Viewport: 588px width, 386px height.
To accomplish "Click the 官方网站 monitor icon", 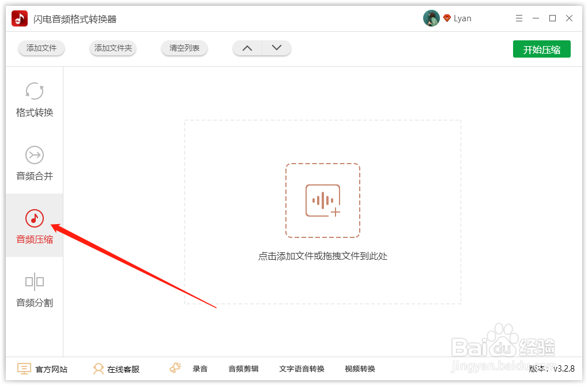I will point(24,369).
